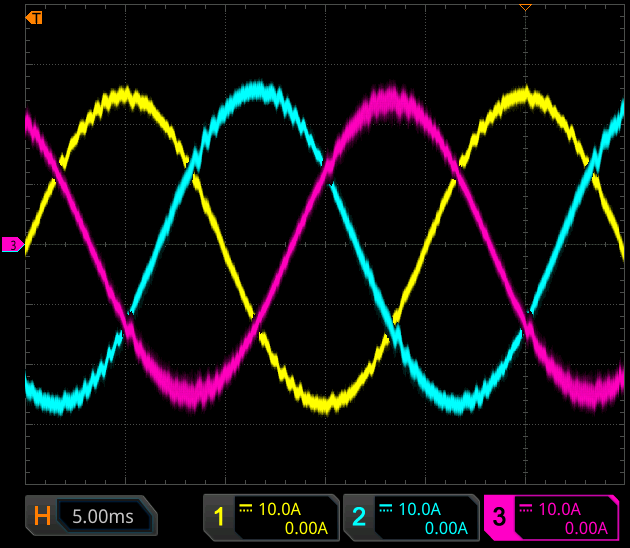Screen dimensions: 630x548
Task: Click the orange trigger level T marker
Action: [34, 18]
